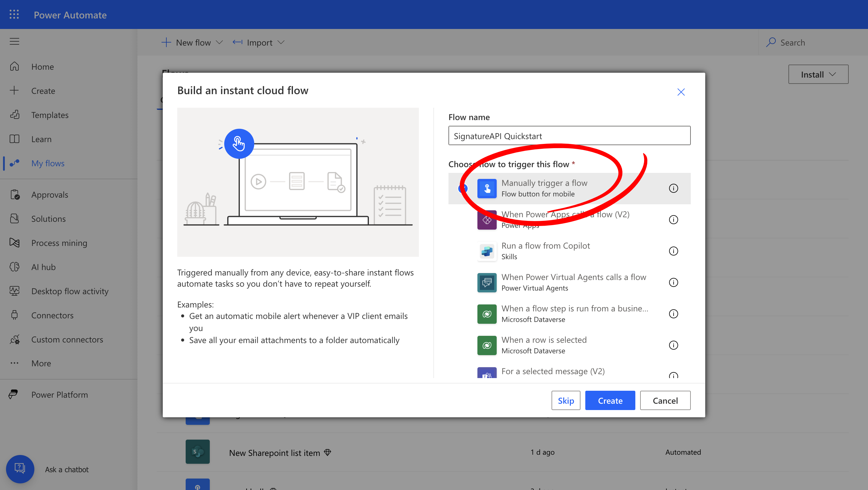This screenshot has width=868, height=490.
Task: Select the Manually trigger a flow radio button
Action: (x=463, y=189)
